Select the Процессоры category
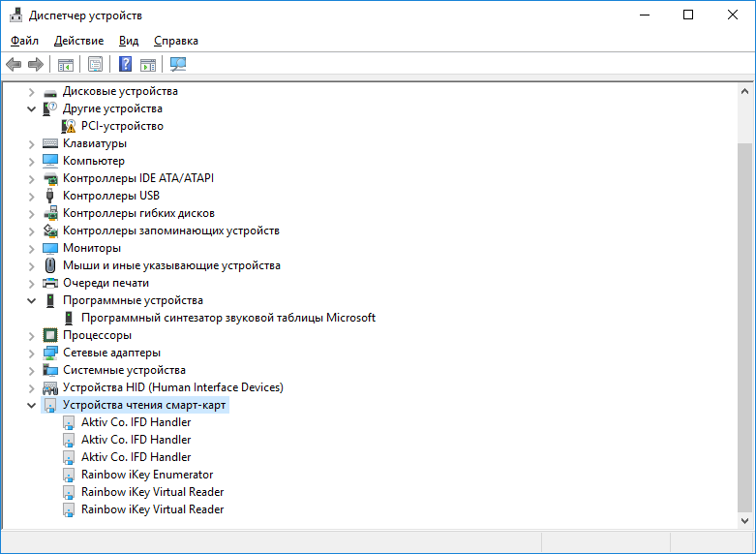Viewport: 756px width, 554px height. coord(97,335)
